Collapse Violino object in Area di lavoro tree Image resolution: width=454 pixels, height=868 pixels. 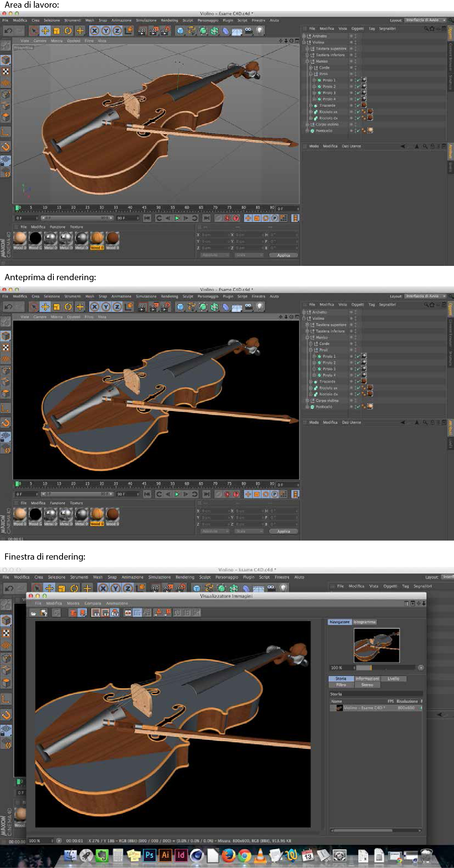[304, 42]
